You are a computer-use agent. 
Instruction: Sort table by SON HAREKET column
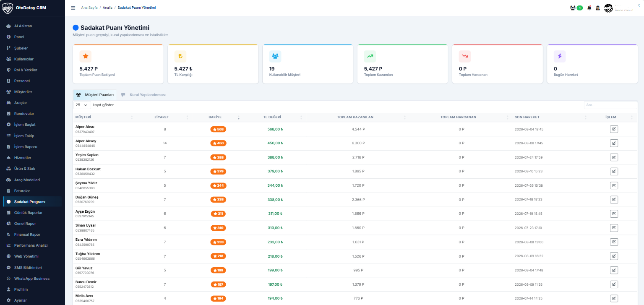[550, 117]
